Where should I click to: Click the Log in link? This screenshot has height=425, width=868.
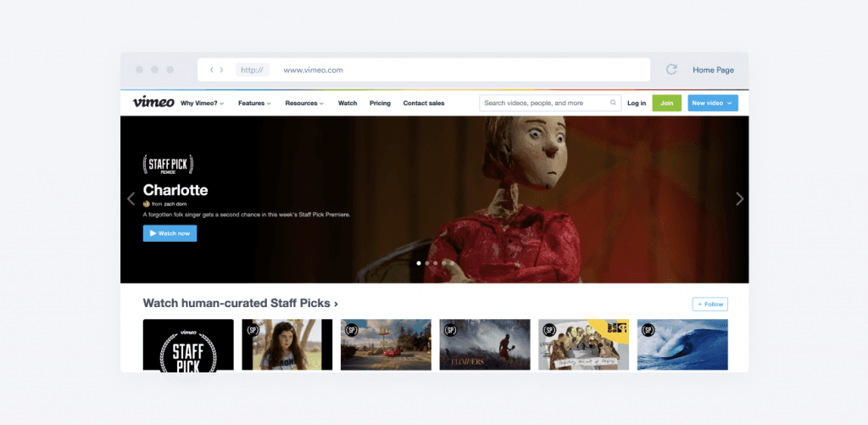pos(637,103)
